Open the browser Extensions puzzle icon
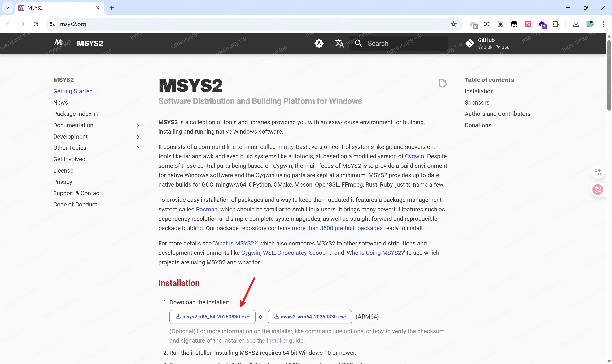Image resolution: width=612 pixels, height=364 pixels. 556,24
